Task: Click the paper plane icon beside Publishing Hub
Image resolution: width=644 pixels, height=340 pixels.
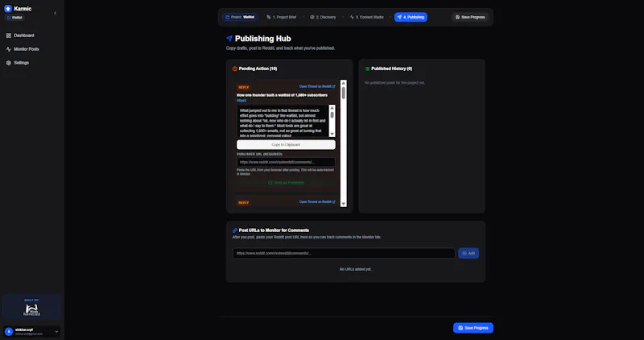Action: pos(229,39)
